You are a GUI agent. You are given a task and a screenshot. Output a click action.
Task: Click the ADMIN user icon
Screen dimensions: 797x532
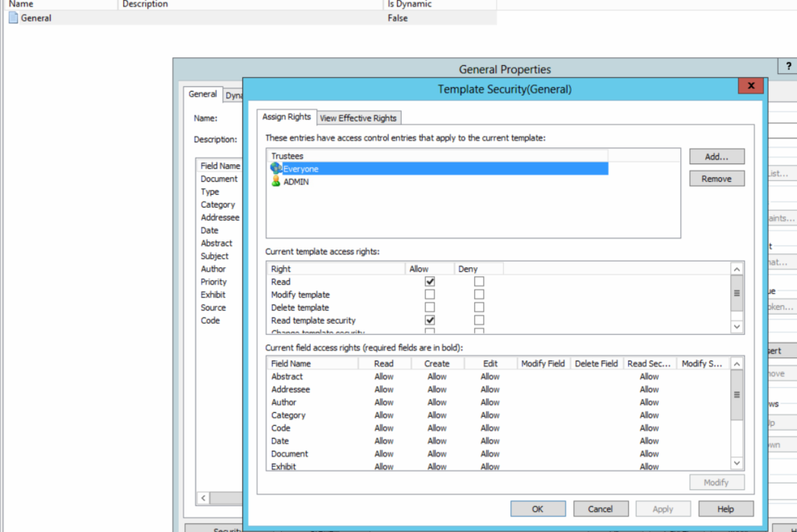coord(276,181)
